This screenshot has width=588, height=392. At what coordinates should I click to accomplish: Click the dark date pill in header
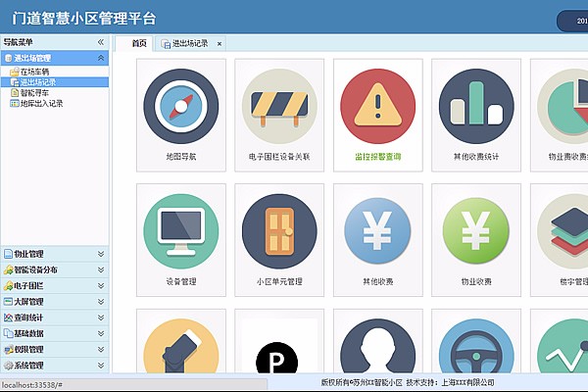coord(572,21)
